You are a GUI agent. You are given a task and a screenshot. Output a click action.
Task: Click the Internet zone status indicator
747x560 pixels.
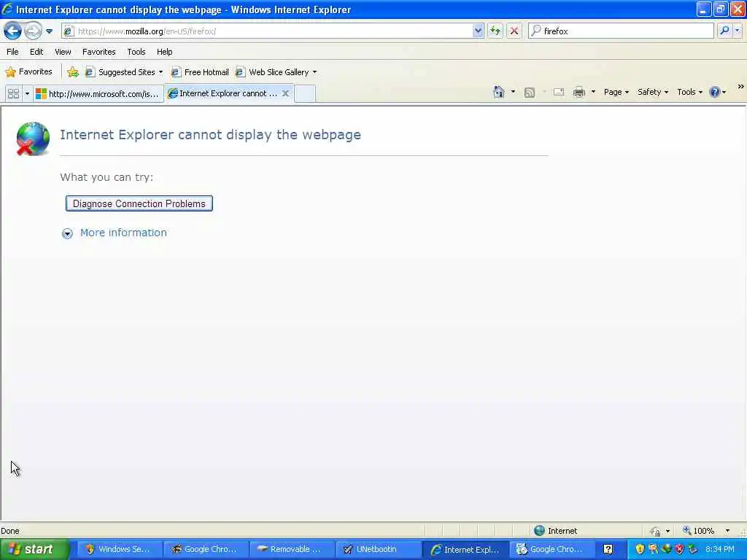point(555,531)
